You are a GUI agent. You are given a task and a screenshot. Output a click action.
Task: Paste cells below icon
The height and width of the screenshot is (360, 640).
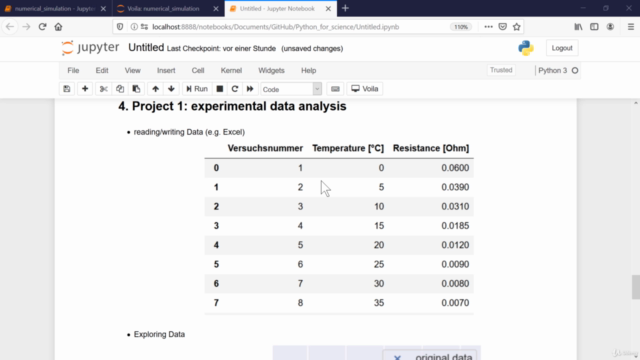click(136, 89)
